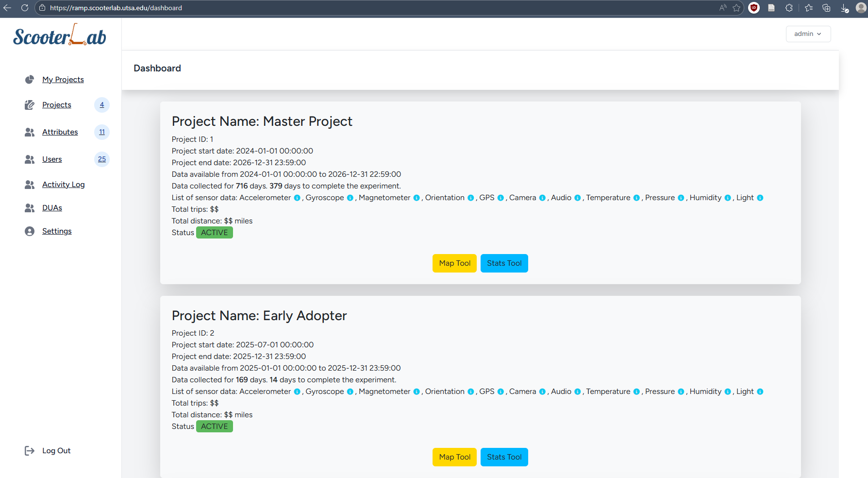Open the browser extensions puzzle icon
Viewport: 868px width, 478px height.
click(789, 8)
